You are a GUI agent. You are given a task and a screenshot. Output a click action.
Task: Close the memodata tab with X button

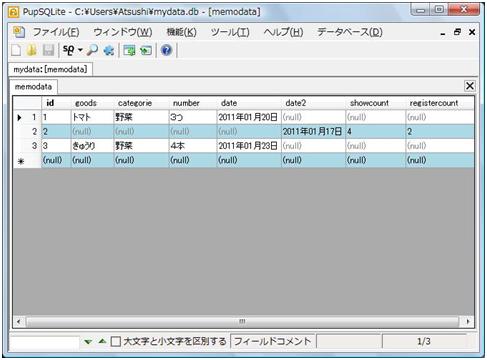tap(469, 86)
